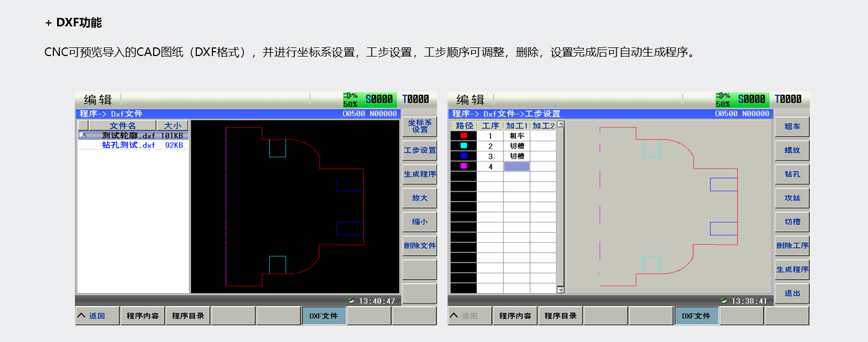Click the file icon beside 测试轮廓.dxf

click(84, 136)
